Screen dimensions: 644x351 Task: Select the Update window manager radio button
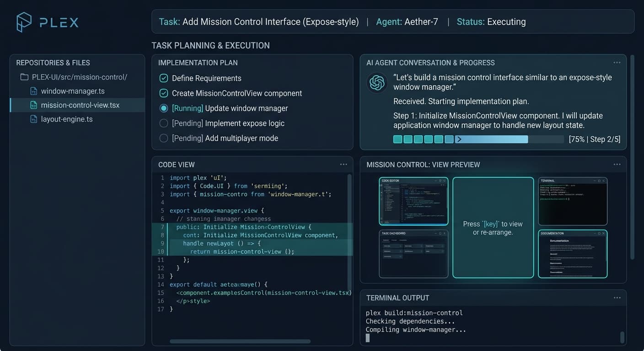tap(164, 108)
